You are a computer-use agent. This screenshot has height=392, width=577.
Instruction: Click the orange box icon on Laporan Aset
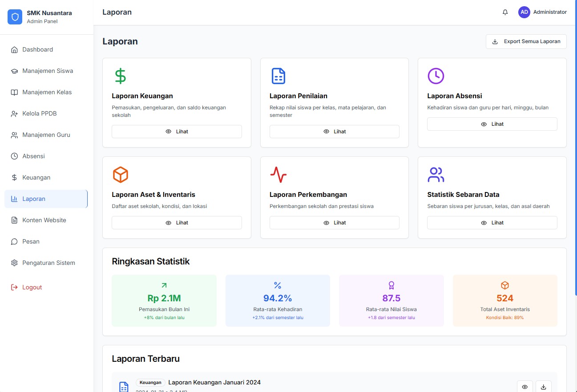click(x=120, y=175)
